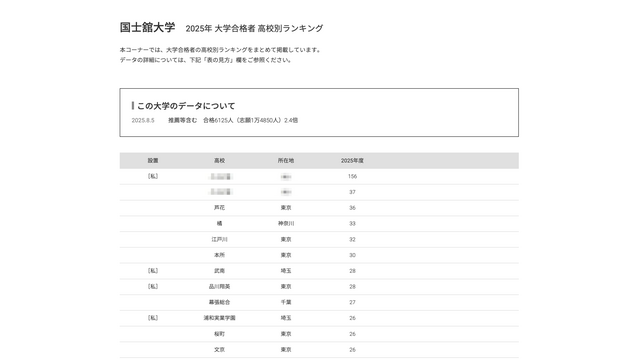Click the 2025年 大学合格者 高校別ランキング heading
This screenshot has height=360, width=640.
pos(254,29)
